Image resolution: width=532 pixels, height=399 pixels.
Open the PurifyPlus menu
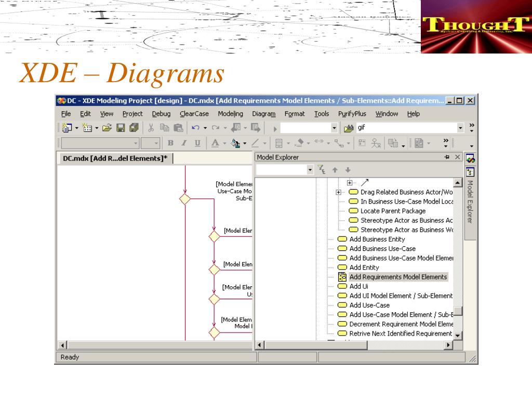point(352,114)
